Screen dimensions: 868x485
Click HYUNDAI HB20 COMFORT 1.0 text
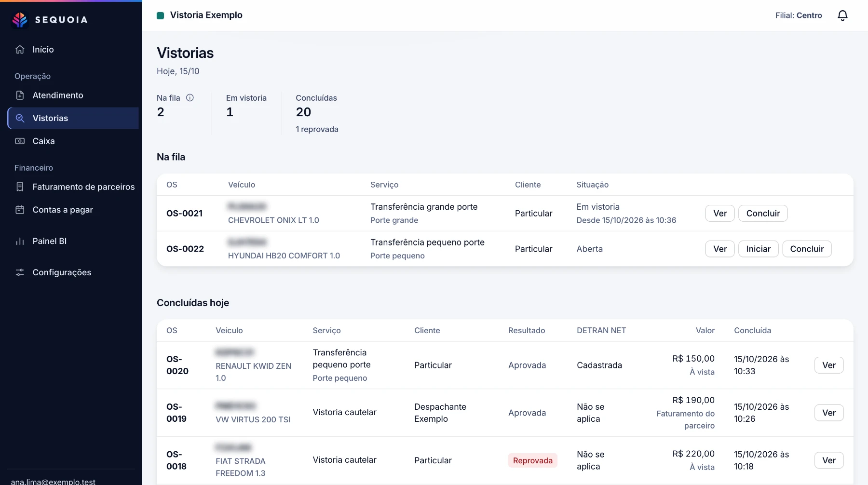click(284, 256)
